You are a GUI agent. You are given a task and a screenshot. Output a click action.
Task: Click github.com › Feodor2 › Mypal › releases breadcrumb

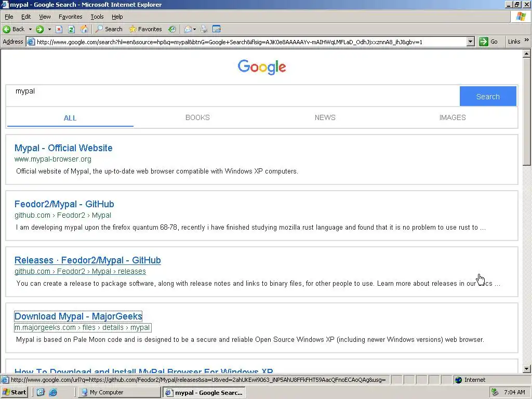point(80,271)
